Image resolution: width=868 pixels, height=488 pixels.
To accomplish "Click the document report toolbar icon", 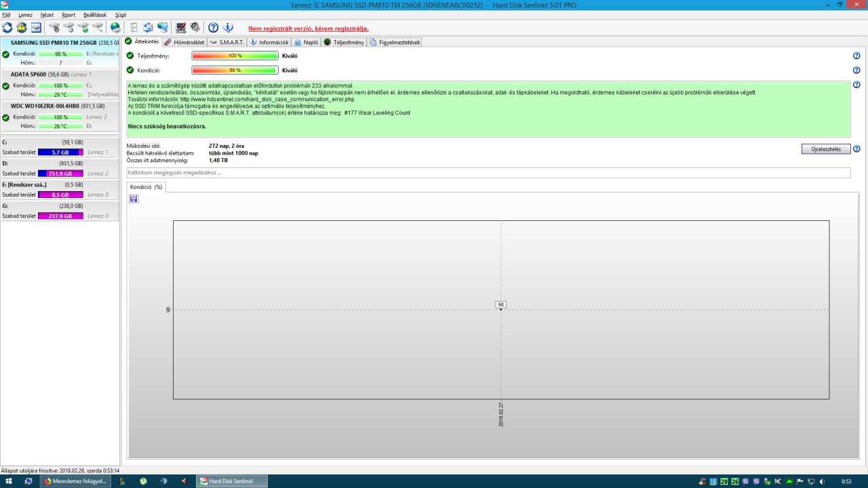I will coord(134,28).
